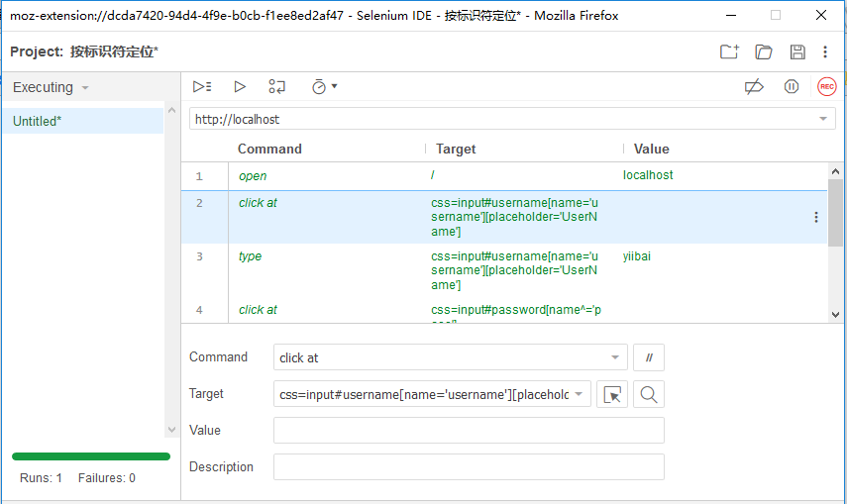Pause on exceptions icon
This screenshot has height=504, width=847.
(792, 86)
